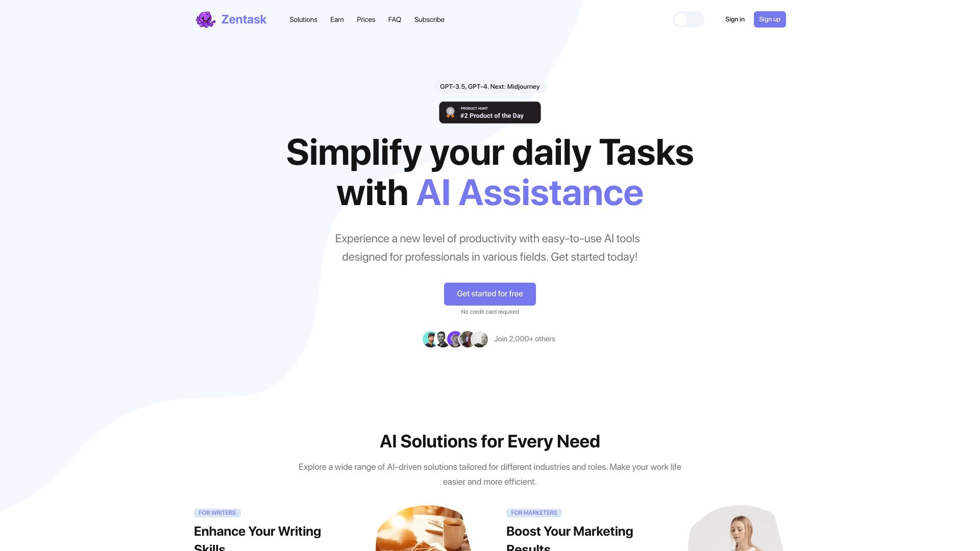Viewport: 980px width, 551px height.
Task: Click the Sign up button
Action: (769, 19)
